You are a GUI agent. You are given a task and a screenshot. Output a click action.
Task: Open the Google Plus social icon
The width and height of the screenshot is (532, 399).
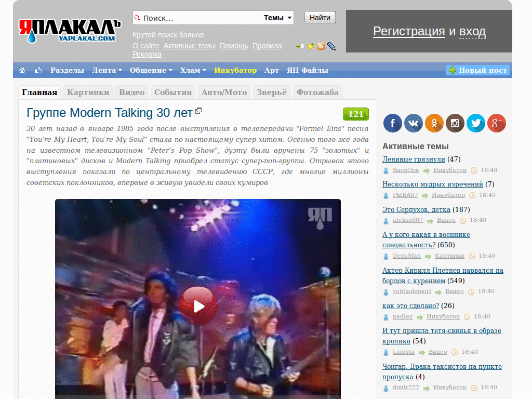pos(497,123)
